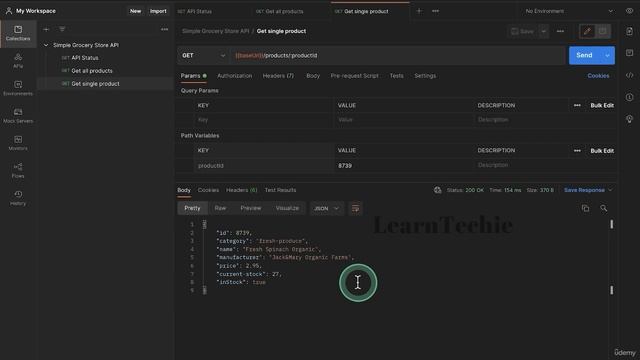The height and width of the screenshot is (360, 640).
Task: Click the filter icon in collections sidebar
Action: tap(62, 29)
